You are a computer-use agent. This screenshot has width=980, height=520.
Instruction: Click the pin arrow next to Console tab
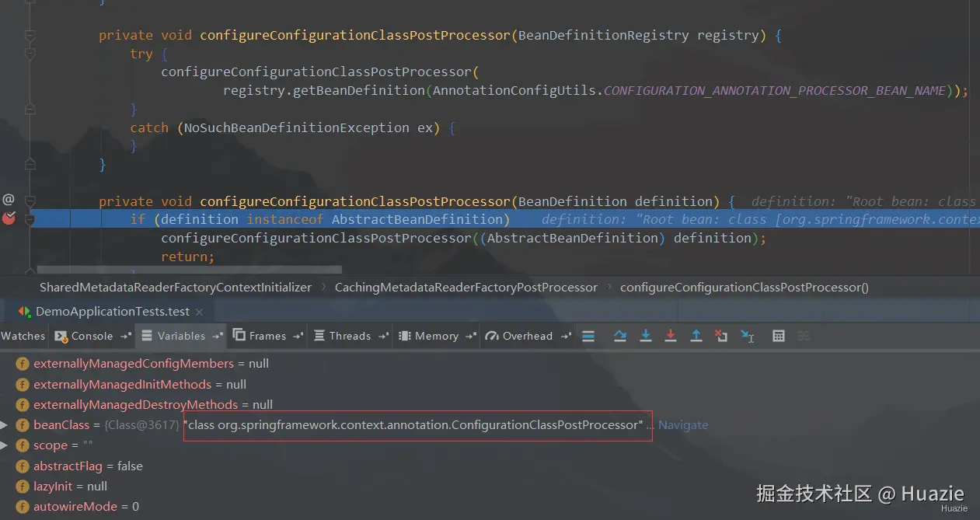tap(126, 337)
